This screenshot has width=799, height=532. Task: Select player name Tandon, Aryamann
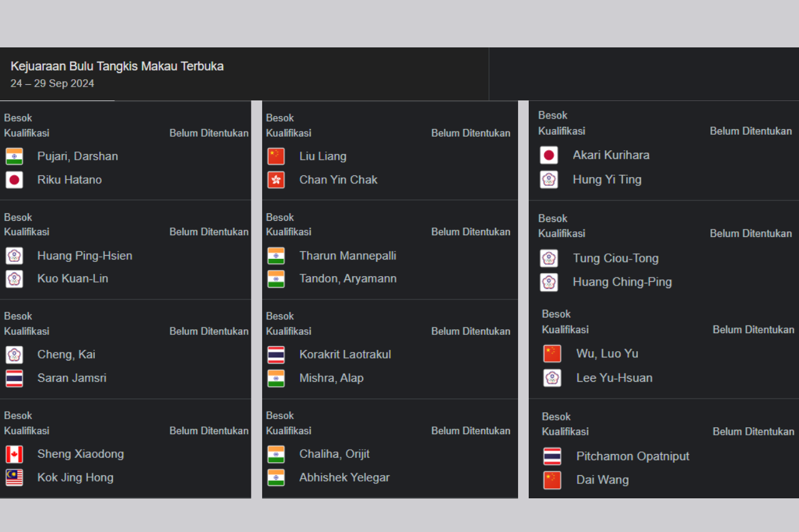[348, 279]
